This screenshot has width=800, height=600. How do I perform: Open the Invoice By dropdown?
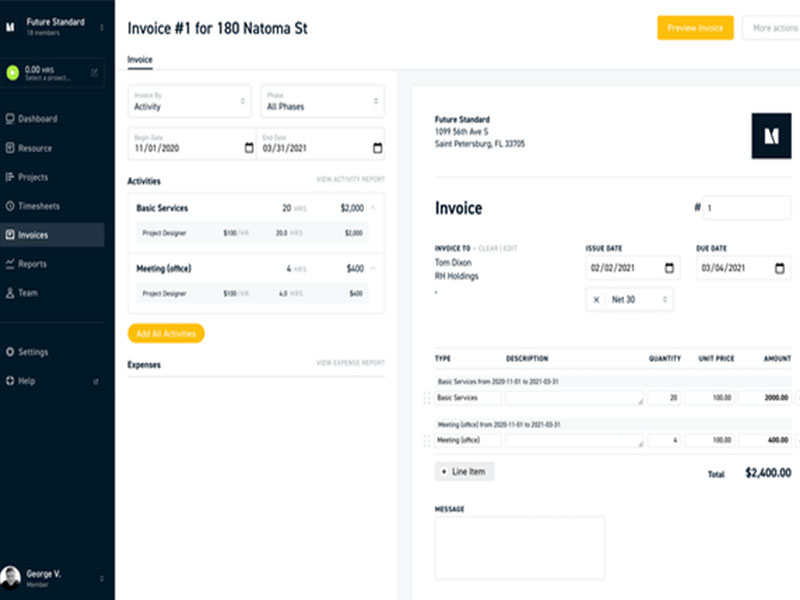point(190,101)
